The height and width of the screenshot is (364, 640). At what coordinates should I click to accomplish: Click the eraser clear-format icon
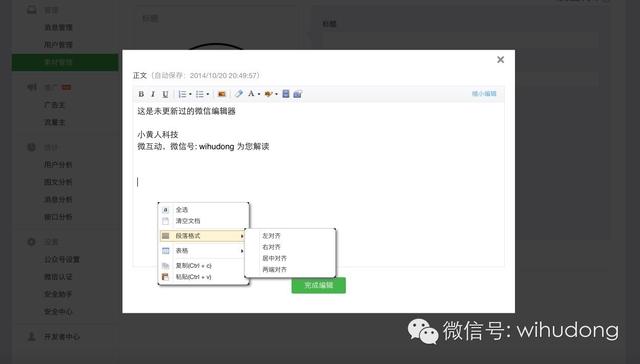click(x=239, y=94)
